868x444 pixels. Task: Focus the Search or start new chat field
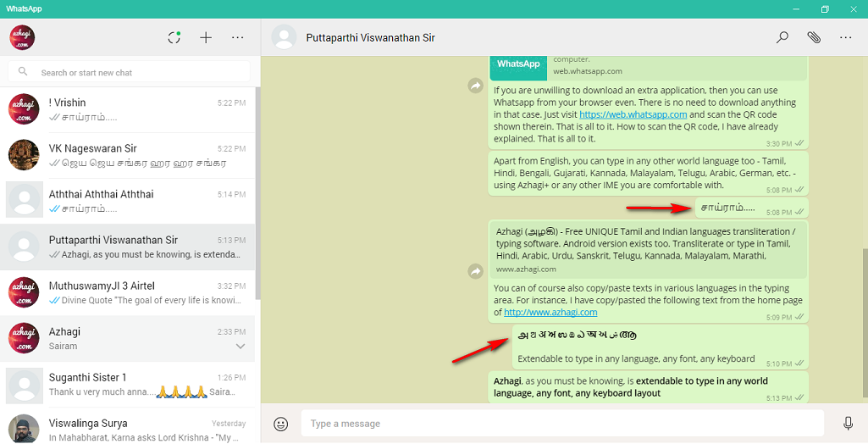[129, 72]
